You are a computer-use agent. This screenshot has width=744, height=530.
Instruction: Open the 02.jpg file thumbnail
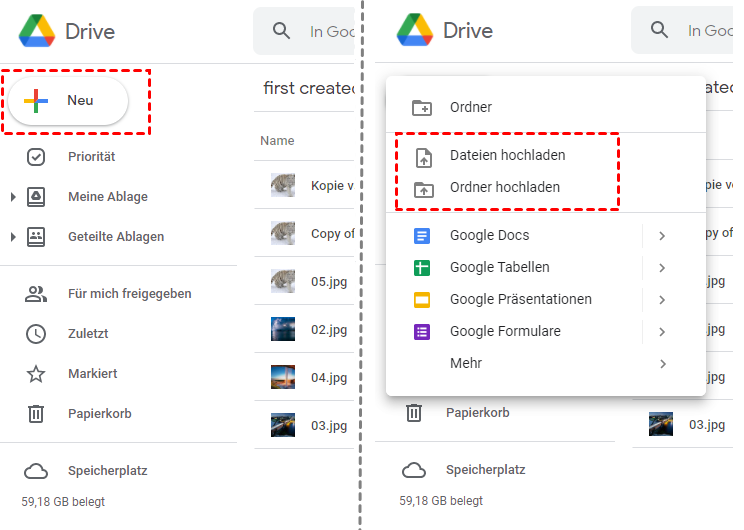click(283, 329)
